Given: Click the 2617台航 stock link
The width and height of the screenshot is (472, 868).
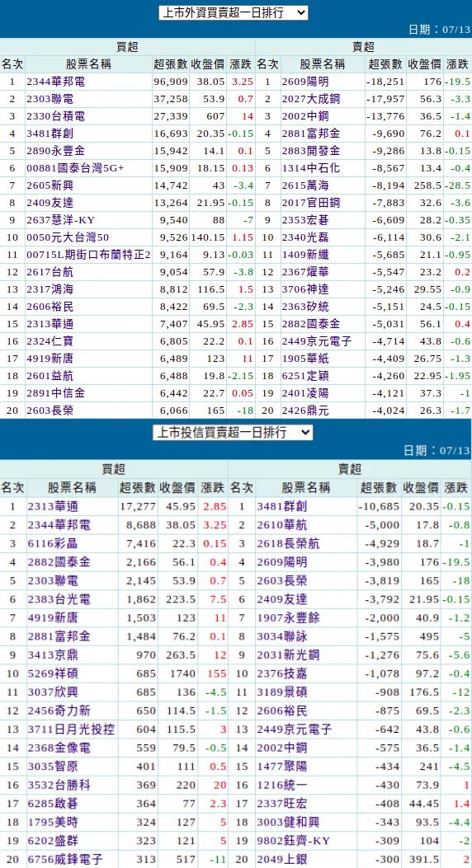Looking at the screenshot, I should 50,272.
